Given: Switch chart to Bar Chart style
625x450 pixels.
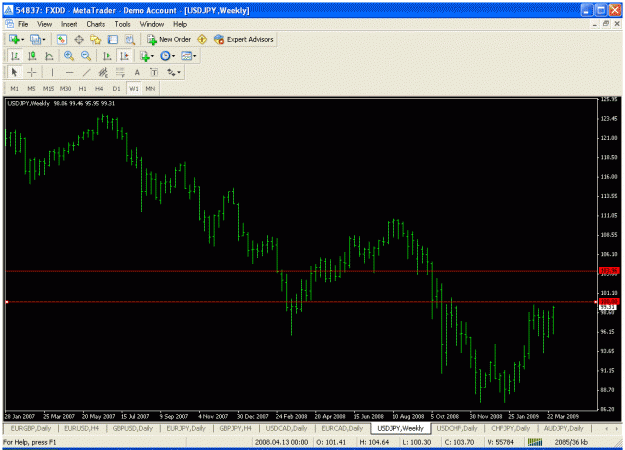Looking at the screenshot, I should pos(15,56).
